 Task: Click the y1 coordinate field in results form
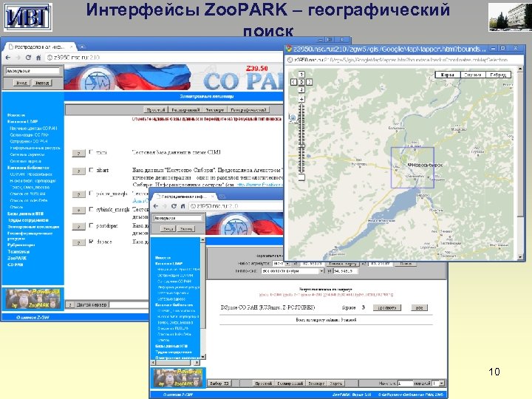click(345, 271)
